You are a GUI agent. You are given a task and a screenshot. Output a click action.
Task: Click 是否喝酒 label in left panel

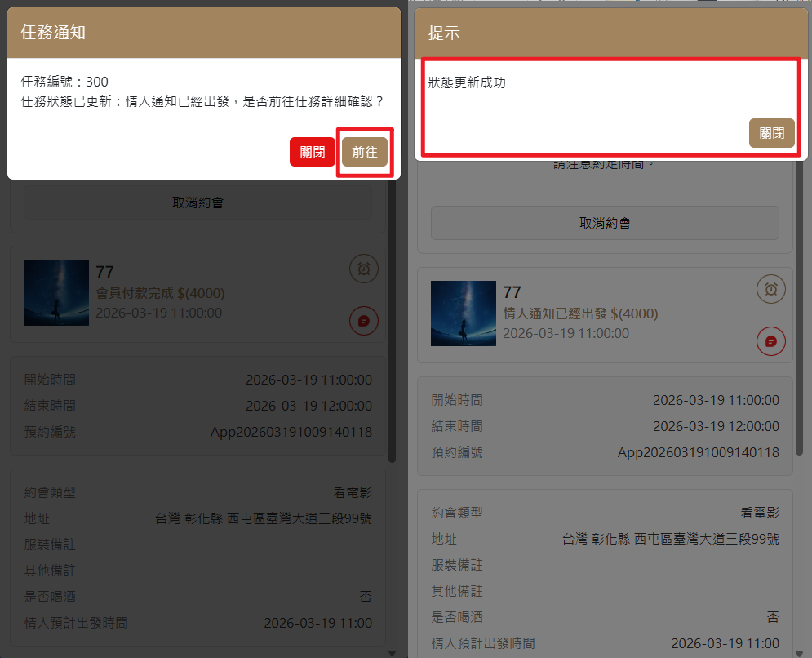point(50,597)
